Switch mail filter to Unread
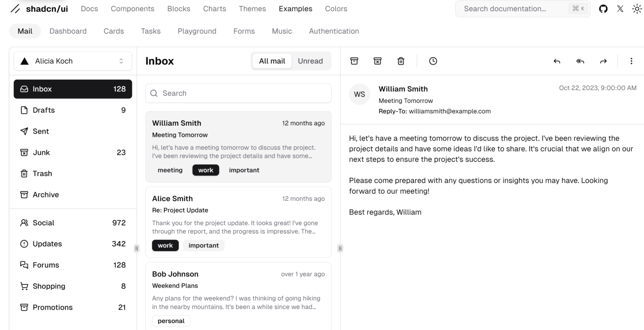The width and height of the screenshot is (644, 330). 310,61
